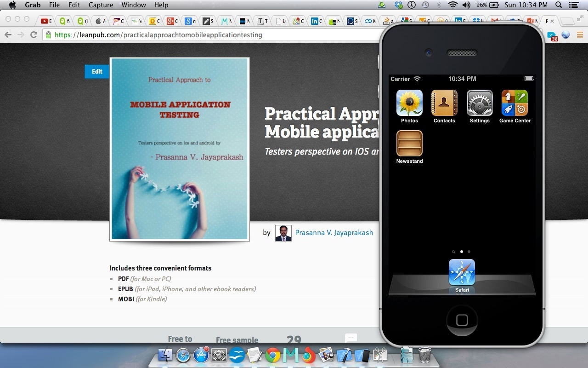This screenshot has width=588, height=368.
Task: Open the Settings app in the simulator
Action: click(x=479, y=102)
